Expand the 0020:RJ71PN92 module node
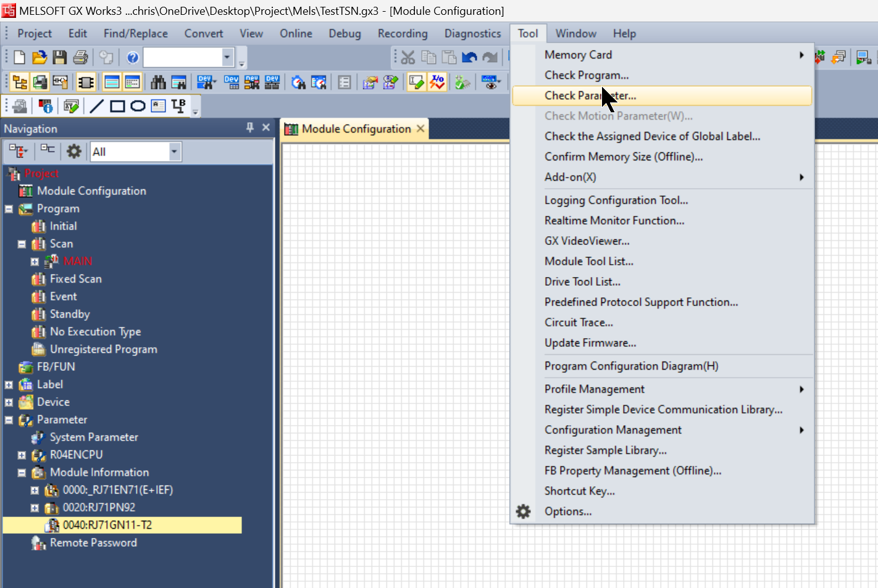Viewport: 878px width, 588px height. 35,508
